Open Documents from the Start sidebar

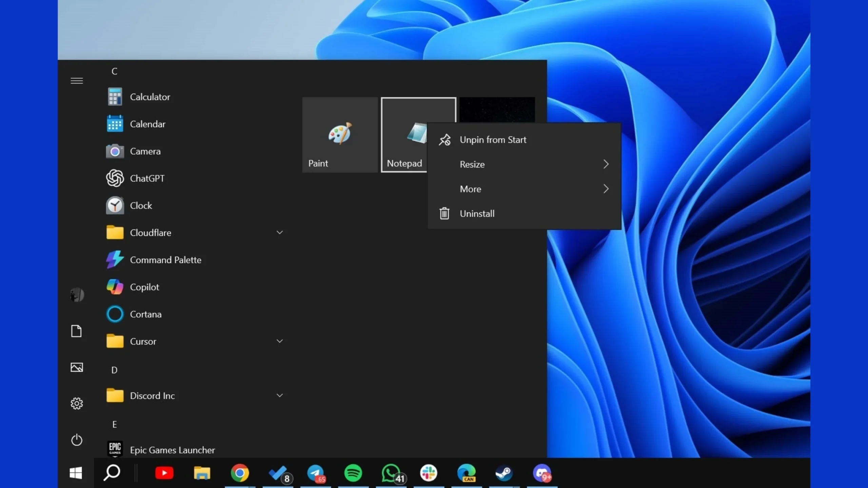click(77, 331)
